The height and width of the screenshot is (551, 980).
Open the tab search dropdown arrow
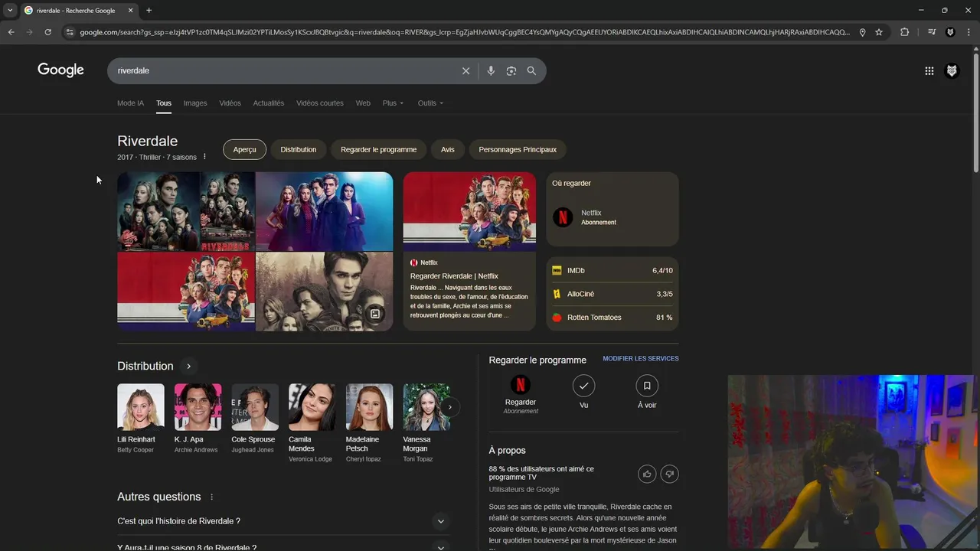[x=9, y=10]
